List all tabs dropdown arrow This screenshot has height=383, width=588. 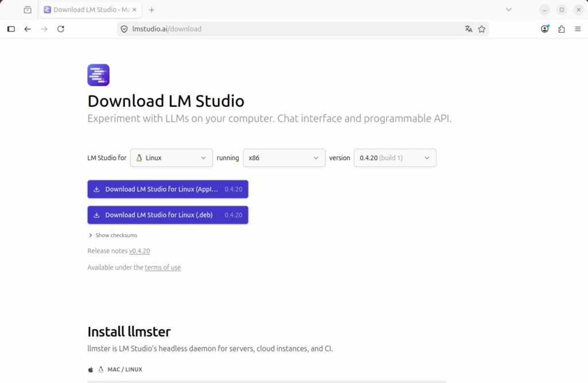[x=509, y=10]
